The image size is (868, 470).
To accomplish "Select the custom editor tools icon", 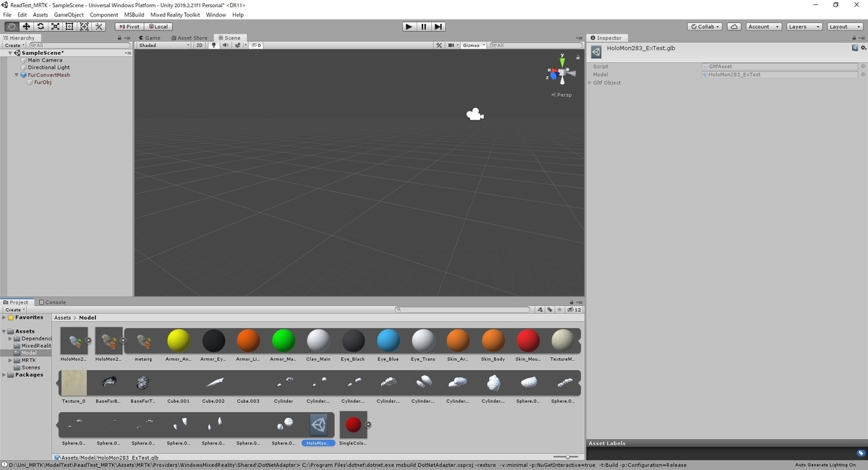I will click(99, 27).
